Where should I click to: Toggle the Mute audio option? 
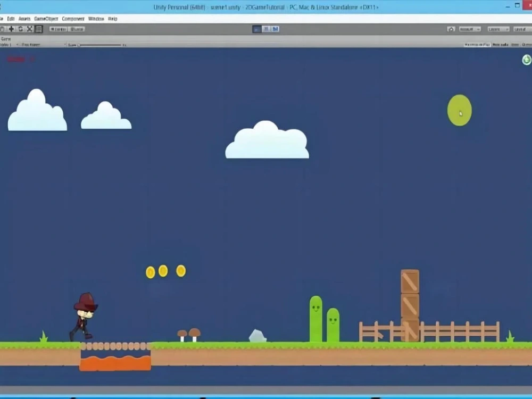(499, 44)
